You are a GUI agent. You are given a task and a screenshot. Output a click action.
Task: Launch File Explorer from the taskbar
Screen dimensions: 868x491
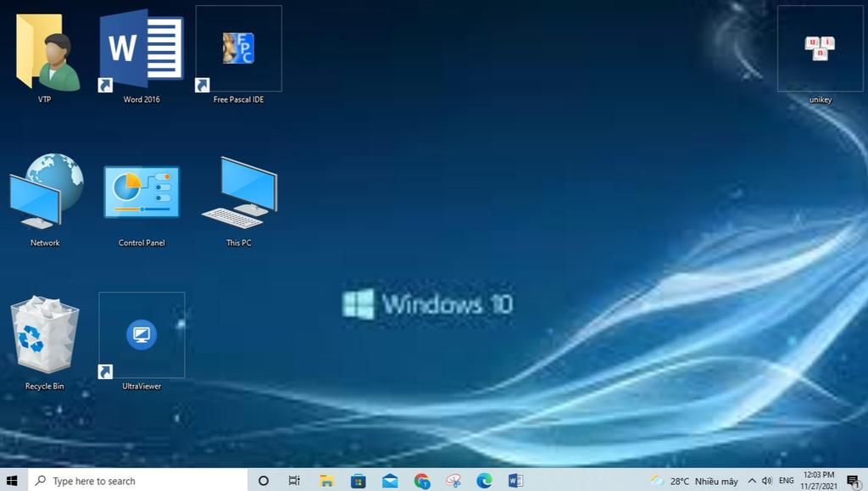click(326, 481)
